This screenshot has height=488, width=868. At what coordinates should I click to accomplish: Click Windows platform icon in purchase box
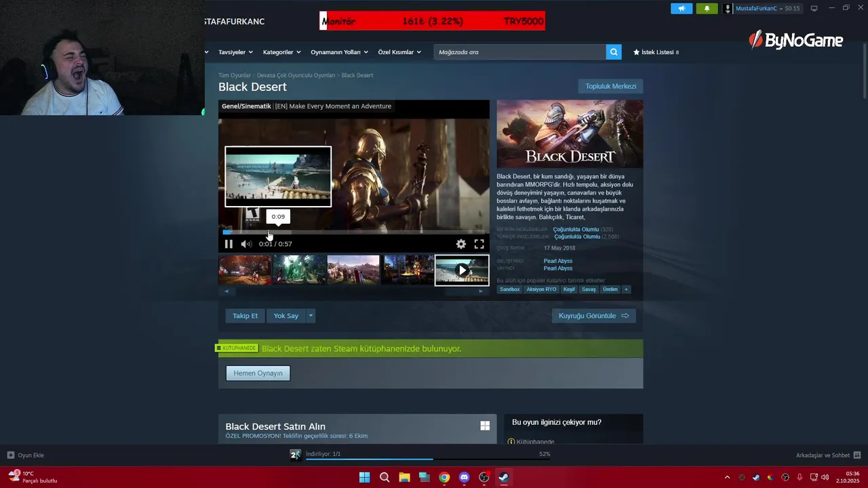[x=485, y=426]
